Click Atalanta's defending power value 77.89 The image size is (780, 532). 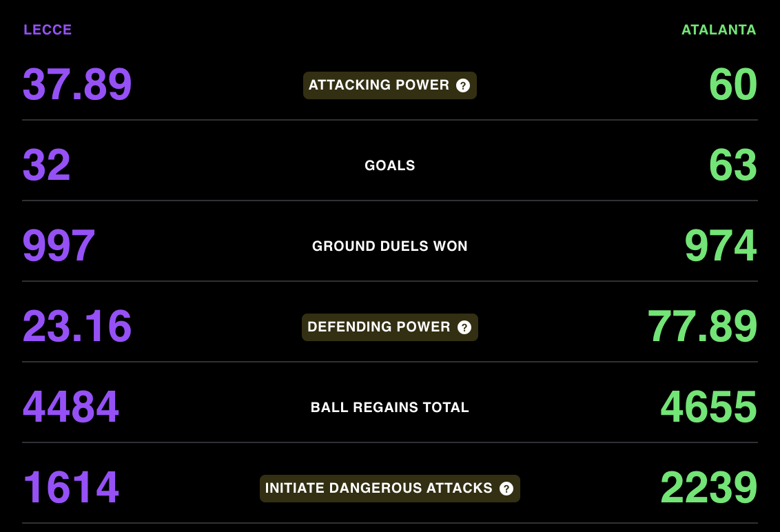[702, 327]
